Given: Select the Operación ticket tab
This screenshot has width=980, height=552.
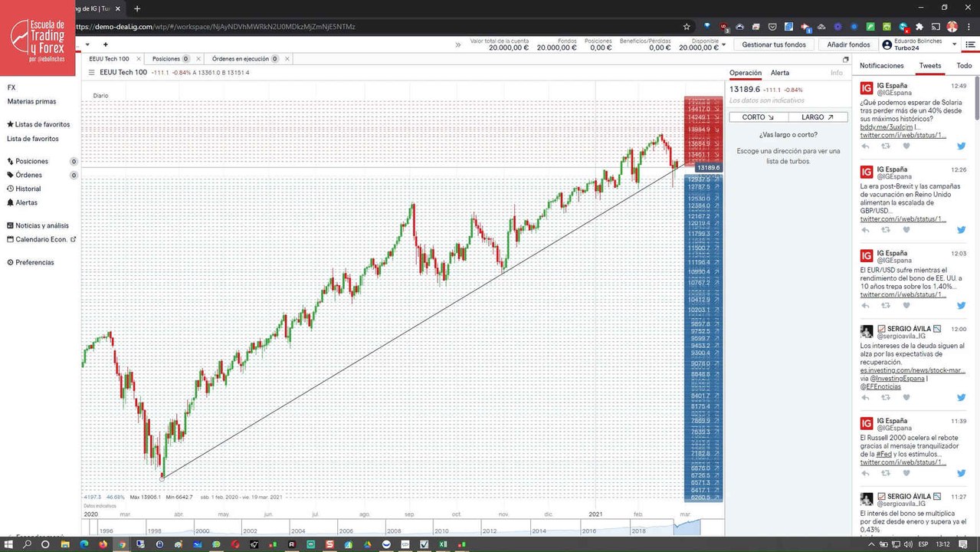Looking at the screenshot, I should (x=746, y=73).
